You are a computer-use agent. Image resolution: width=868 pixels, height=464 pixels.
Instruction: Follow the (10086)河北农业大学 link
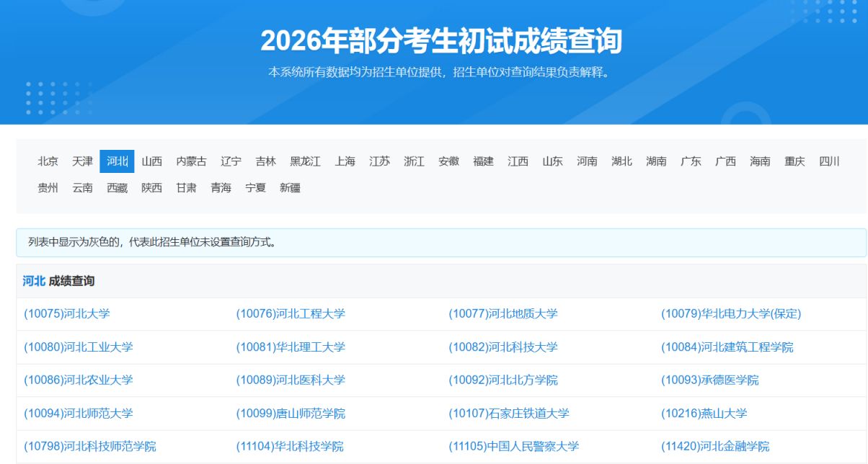click(x=79, y=380)
